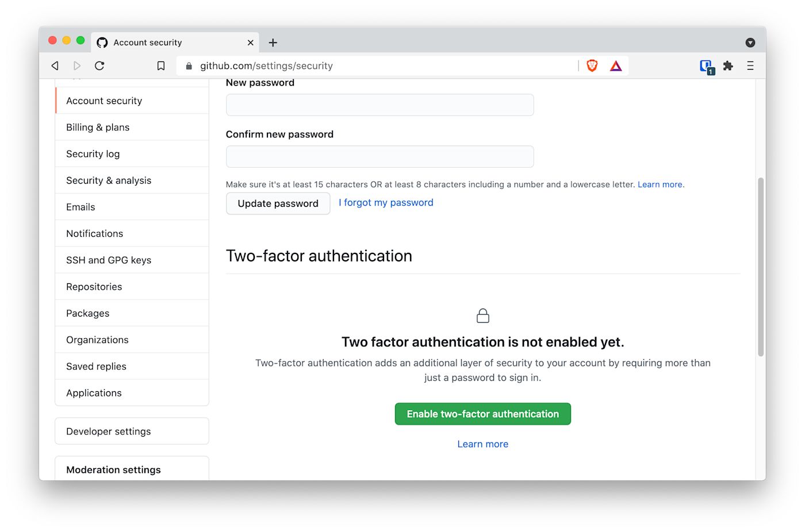Open the Learn more link below the 2FA button
This screenshot has width=805, height=532.
(x=482, y=444)
